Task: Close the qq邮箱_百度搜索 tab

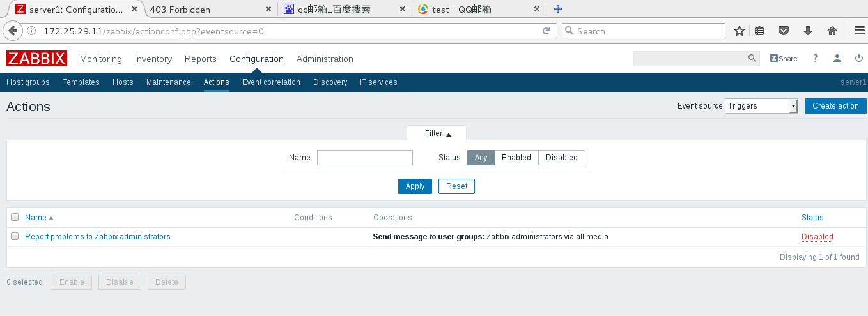Action: (402, 10)
